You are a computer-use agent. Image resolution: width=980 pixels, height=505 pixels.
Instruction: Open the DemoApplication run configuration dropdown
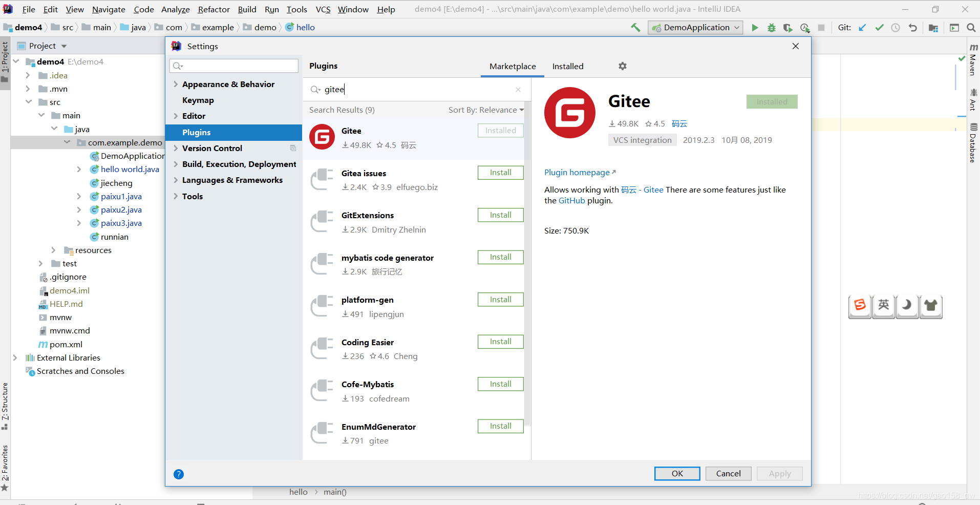pyautogui.click(x=695, y=28)
